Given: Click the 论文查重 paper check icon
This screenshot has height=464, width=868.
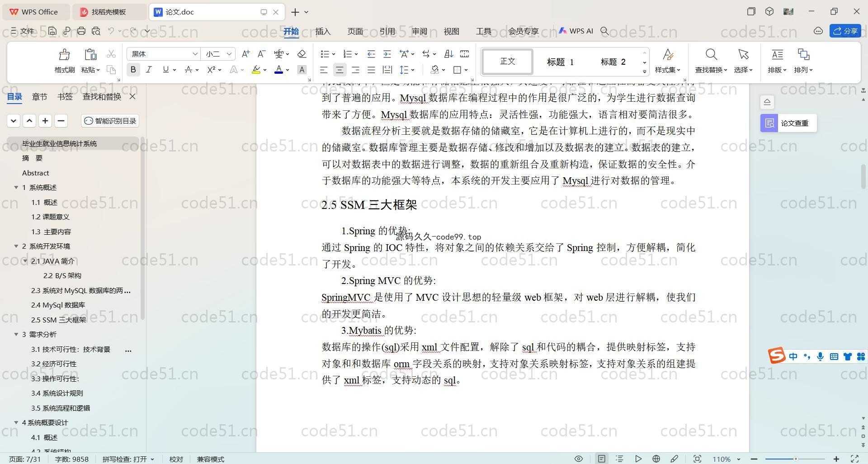Looking at the screenshot, I should (769, 123).
